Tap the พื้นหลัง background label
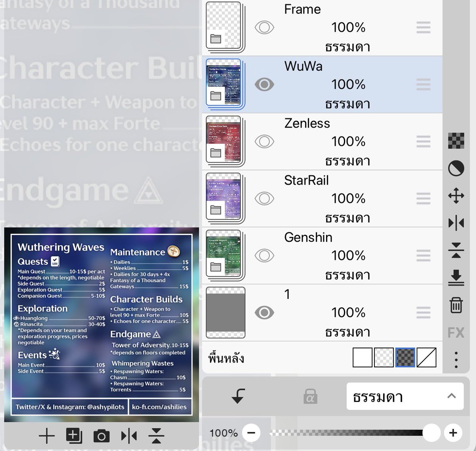 pos(226,358)
